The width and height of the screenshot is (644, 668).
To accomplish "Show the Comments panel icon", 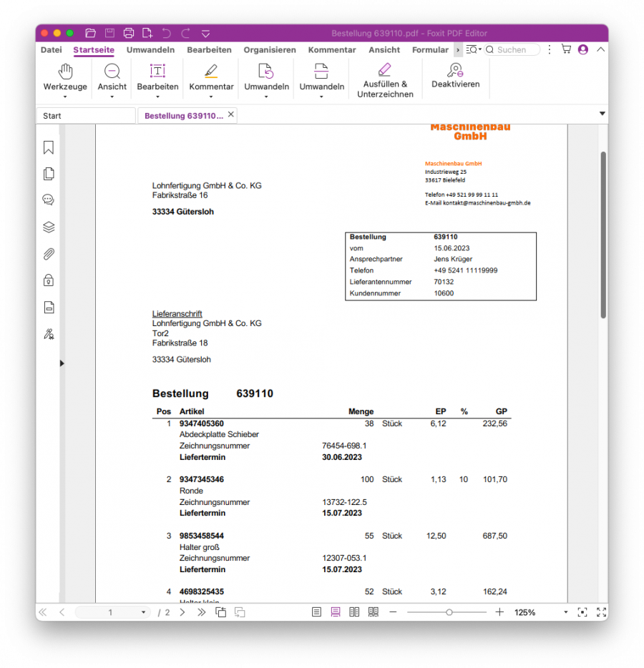I will click(49, 200).
